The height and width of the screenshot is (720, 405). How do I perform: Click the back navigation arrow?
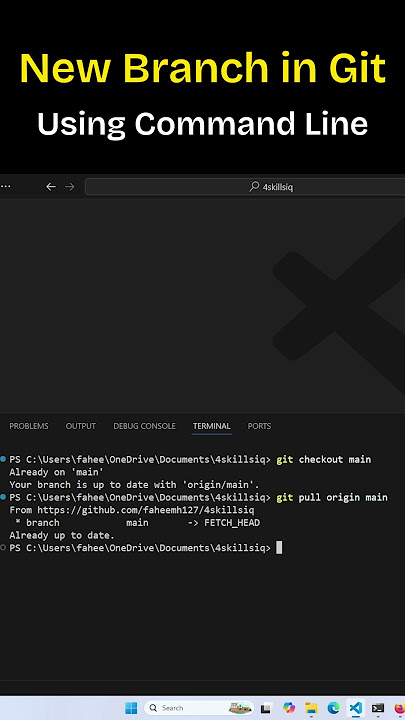point(51,187)
